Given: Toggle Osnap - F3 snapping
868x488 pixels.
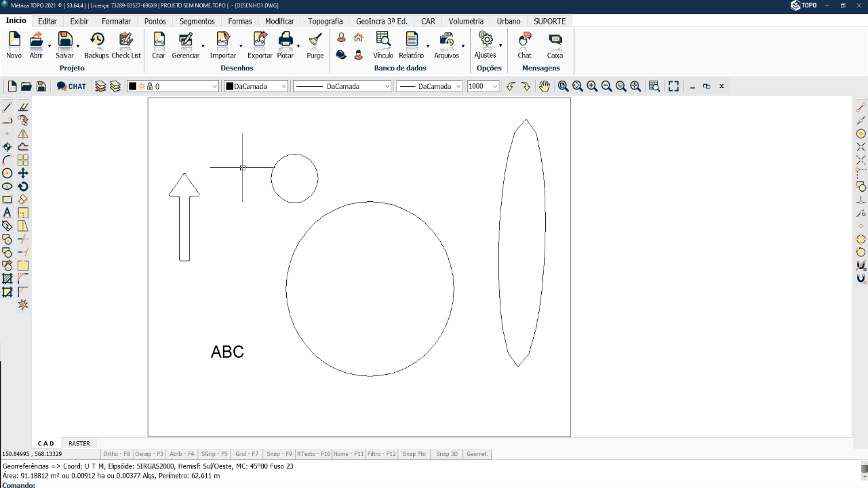Looking at the screenshot, I should [x=149, y=454].
